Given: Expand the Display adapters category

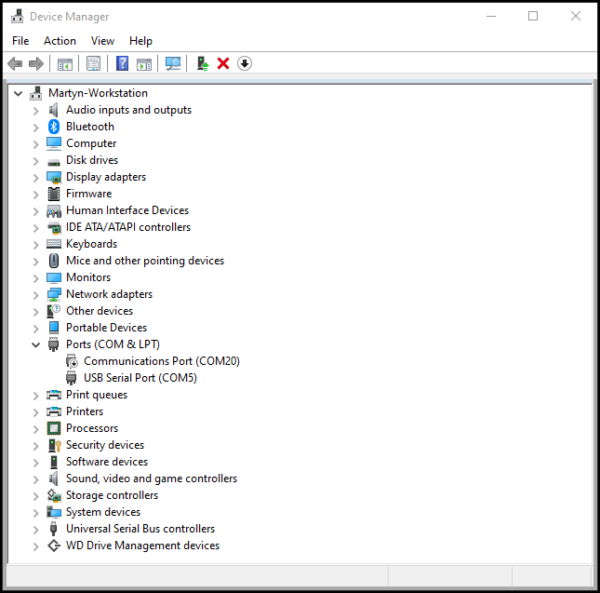Looking at the screenshot, I should pos(36,177).
